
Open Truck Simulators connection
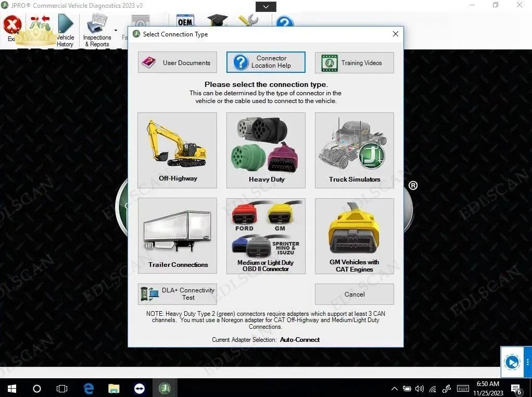(354, 150)
